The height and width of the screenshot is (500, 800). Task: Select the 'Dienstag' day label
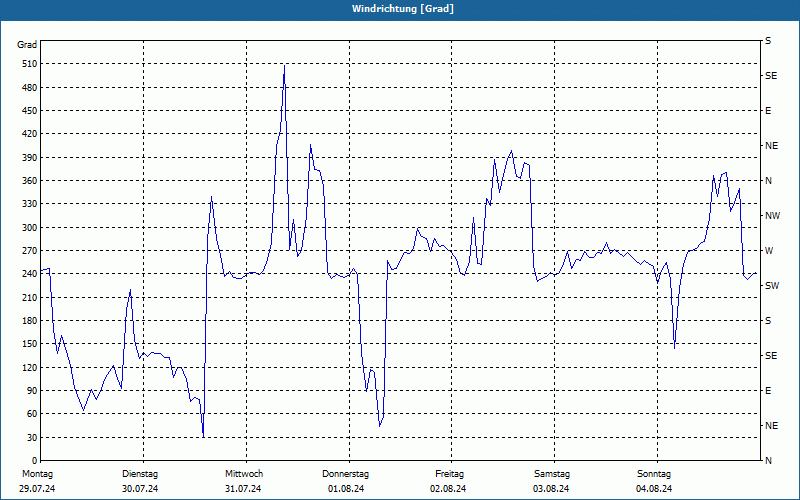[140, 474]
